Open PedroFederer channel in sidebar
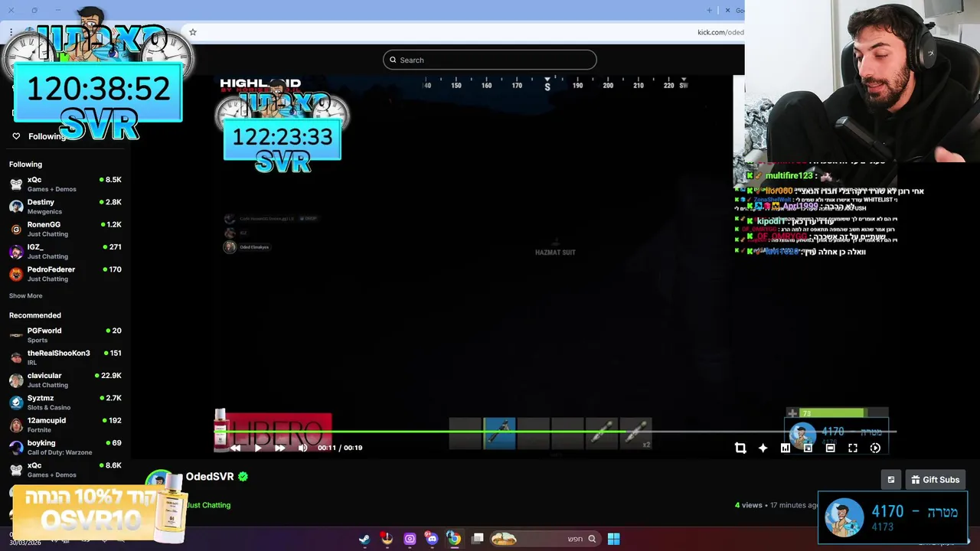The image size is (980, 551). (x=65, y=273)
